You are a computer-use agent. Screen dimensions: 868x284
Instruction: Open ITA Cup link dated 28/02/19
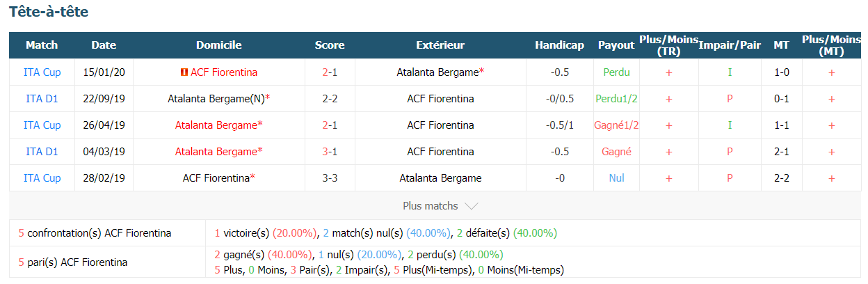42,178
